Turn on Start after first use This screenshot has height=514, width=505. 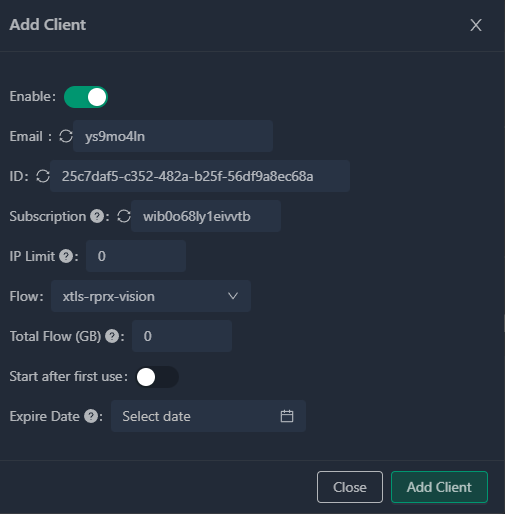(x=157, y=377)
